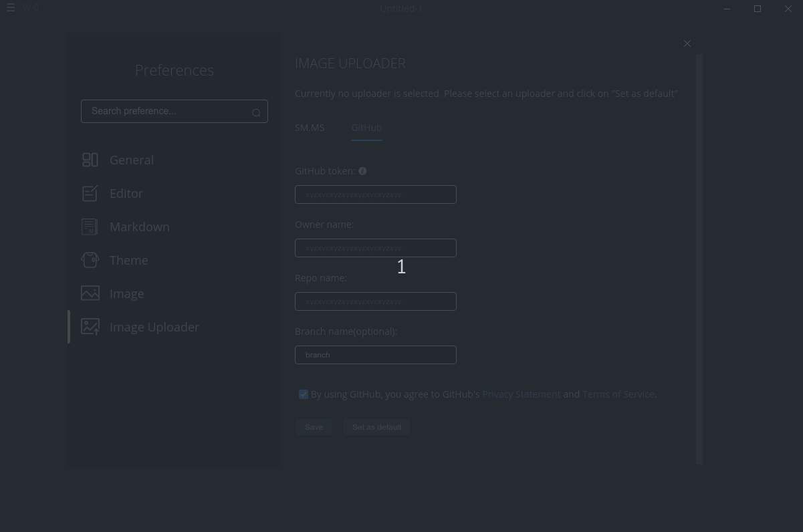Viewport: 803px width, 532px height.
Task: Click the scrollbar on the right edge
Action: tap(699, 261)
